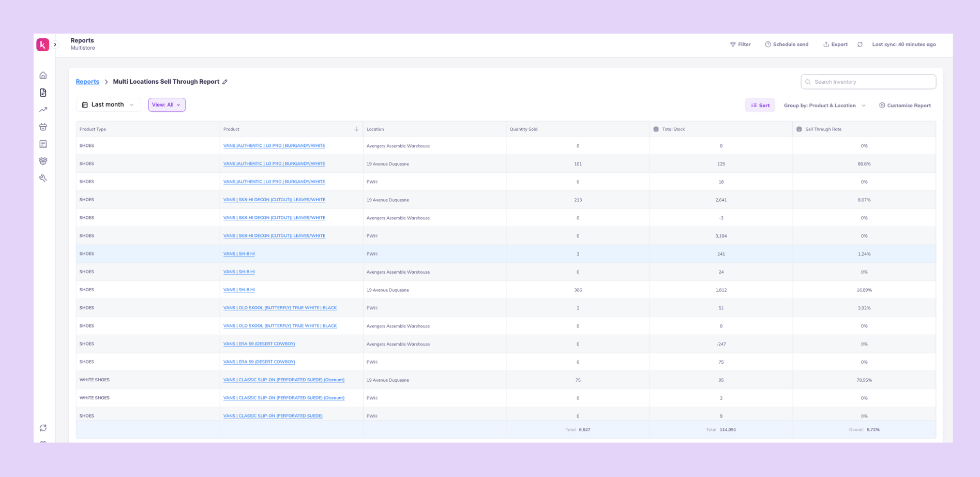Click the Search Inventory field

(x=868, y=82)
